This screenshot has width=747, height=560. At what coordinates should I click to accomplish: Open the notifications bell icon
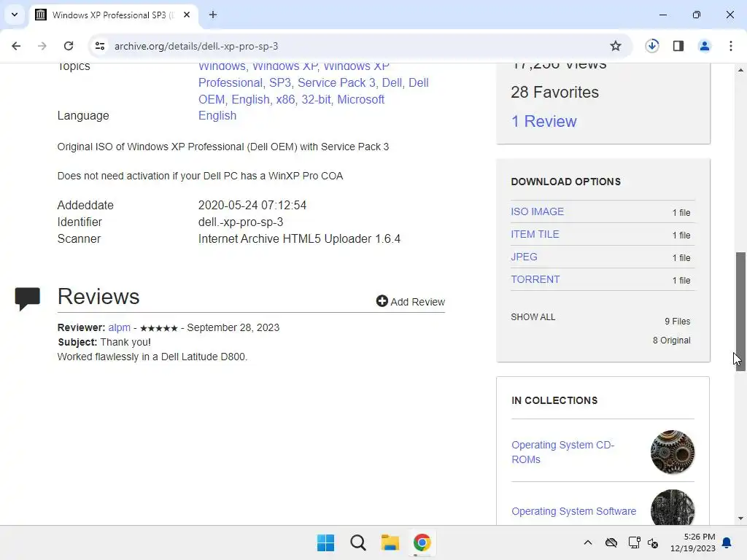coord(727,542)
